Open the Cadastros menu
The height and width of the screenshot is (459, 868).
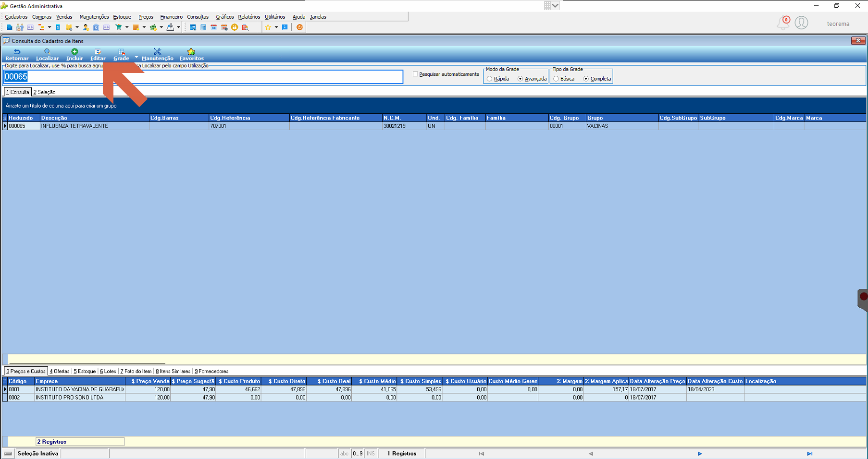click(x=16, y=17)
